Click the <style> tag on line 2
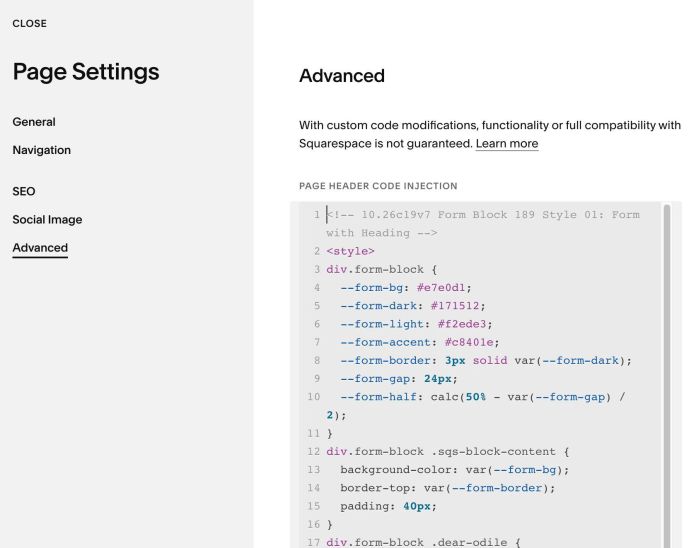The height and width of the screenshot is (548, 700). [x=350, y=251]
